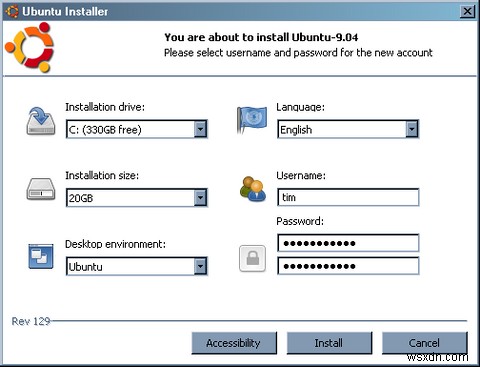
Task: Click the small Ubuntu icon in title bar
Action: (12, 11)
